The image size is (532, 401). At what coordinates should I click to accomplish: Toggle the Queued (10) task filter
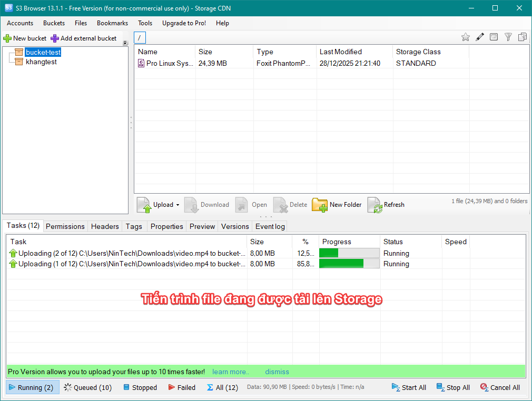pyautogui.click(x=87, y=387)
